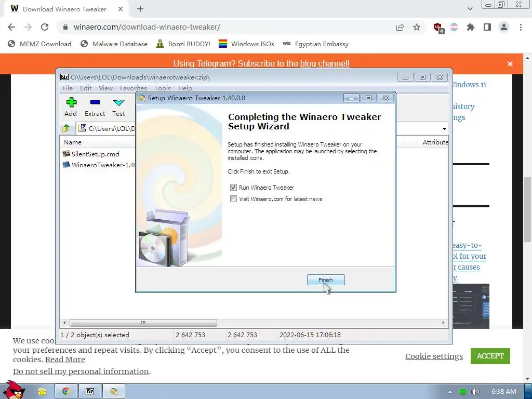The image size is (532, 399).
Task: Open the Chrome three-dot menu
Action: tap(521, 27)
